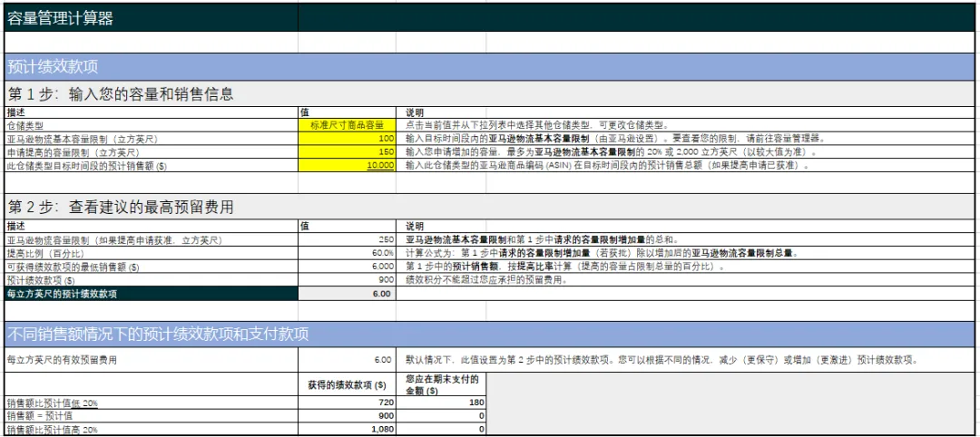This screenshot has width=980, height=437.
Task: Select the 亚马逊物流基本容量限制（立方英尺）label cell
Action: click(152, 138)
